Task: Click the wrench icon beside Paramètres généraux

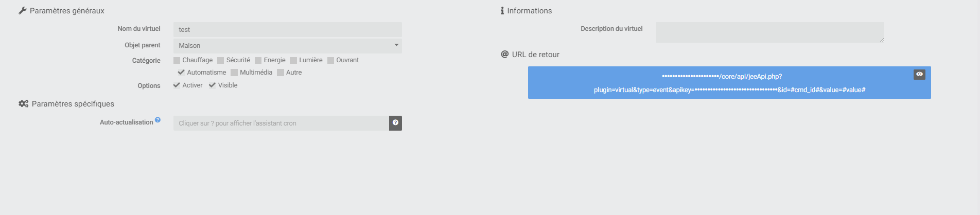Action: pyautogui.click(x=23, y=11)
